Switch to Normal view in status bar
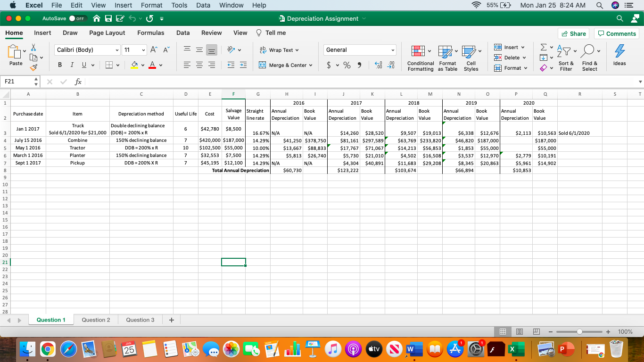This screenshot has width=644, height=362. (504, 332)
